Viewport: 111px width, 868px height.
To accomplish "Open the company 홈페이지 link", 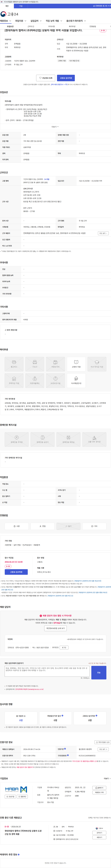I will (x=99, y=788).
